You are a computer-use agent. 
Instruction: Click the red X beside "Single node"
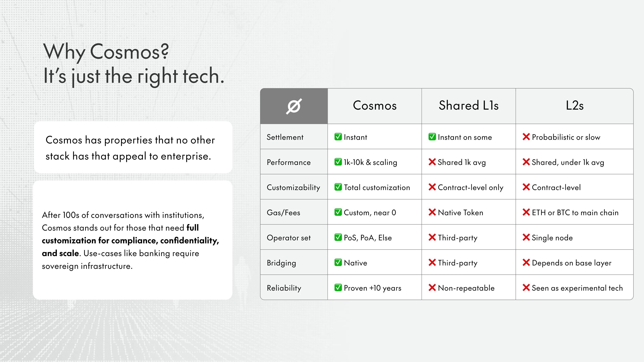tap(526, 237)
